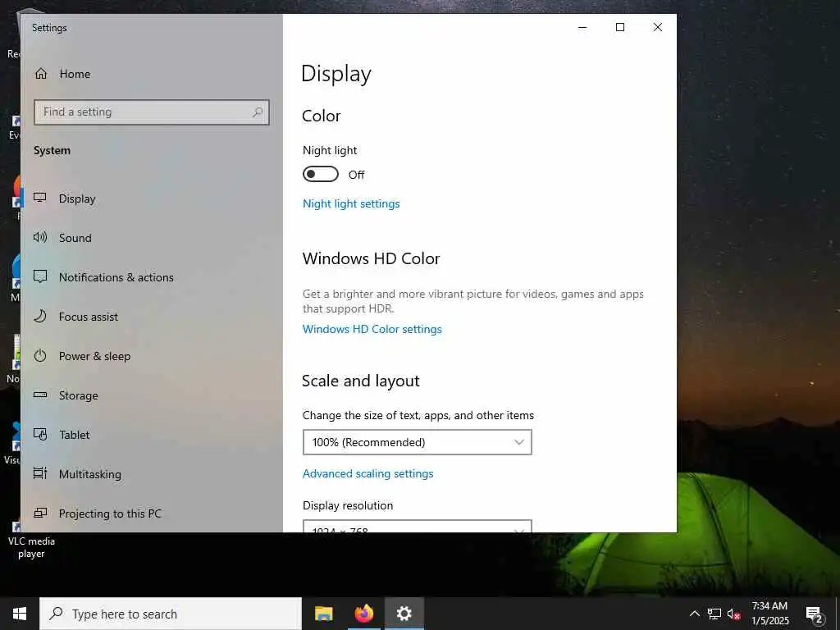Click the Focus assist moon icon
The image size is (840, 630).
tap(40, 316)
